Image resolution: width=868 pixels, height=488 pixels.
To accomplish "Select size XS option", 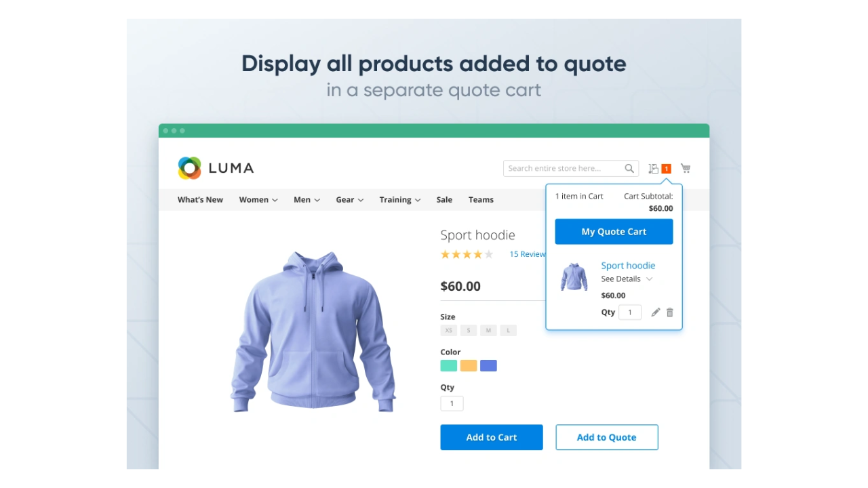I will (x=448, y=331).
